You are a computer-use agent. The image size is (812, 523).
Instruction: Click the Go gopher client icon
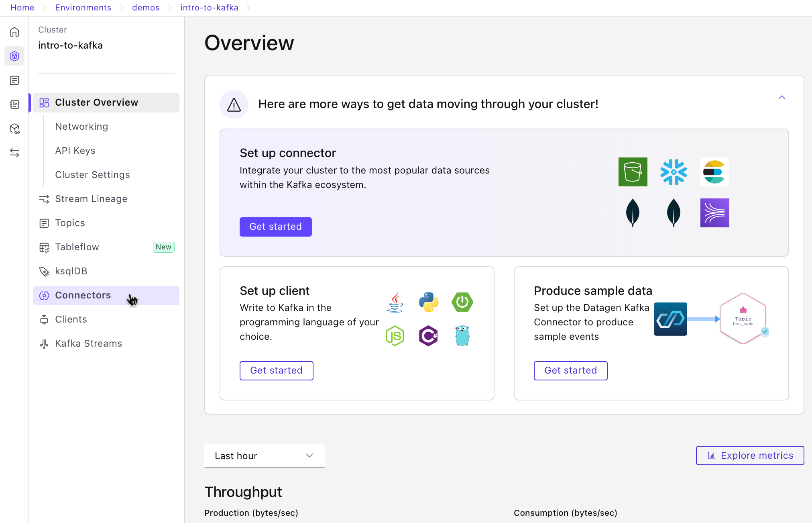[x=462, y=336]
